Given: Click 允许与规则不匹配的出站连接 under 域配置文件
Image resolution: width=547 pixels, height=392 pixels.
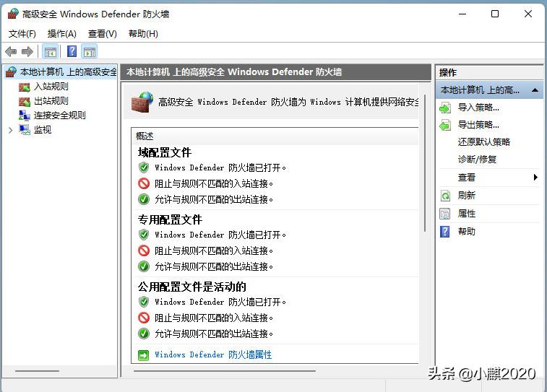Looking at the screenshot, I should tap(213, 199).
